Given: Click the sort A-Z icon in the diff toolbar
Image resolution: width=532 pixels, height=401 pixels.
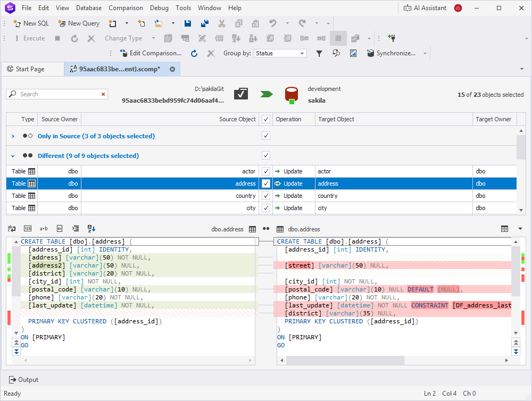Looking at the screenshot, I should click(x=91, y=229).
